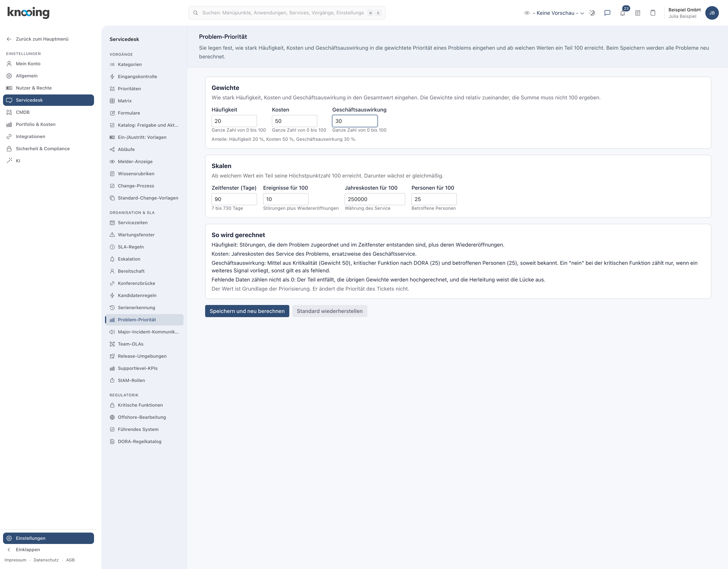Click the Allgemein gear icon
This screenshot has height=569, width=728.
point(9,76)
